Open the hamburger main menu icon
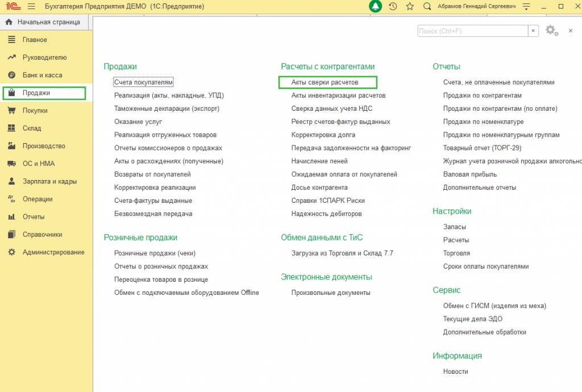The width and height of the screenshot is (582, 392). (x=31, y=6)
